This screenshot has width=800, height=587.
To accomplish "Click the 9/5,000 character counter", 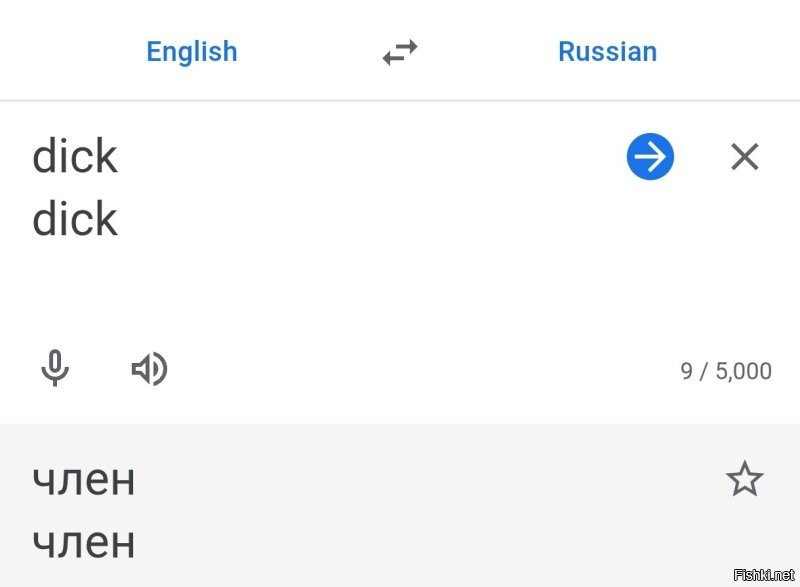I will [x=726, y=369].
